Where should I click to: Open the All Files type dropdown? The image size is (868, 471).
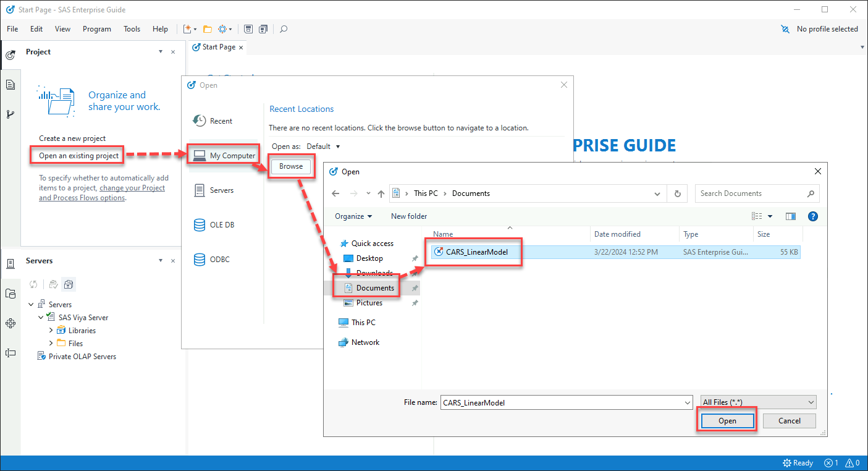pos(758,402)
